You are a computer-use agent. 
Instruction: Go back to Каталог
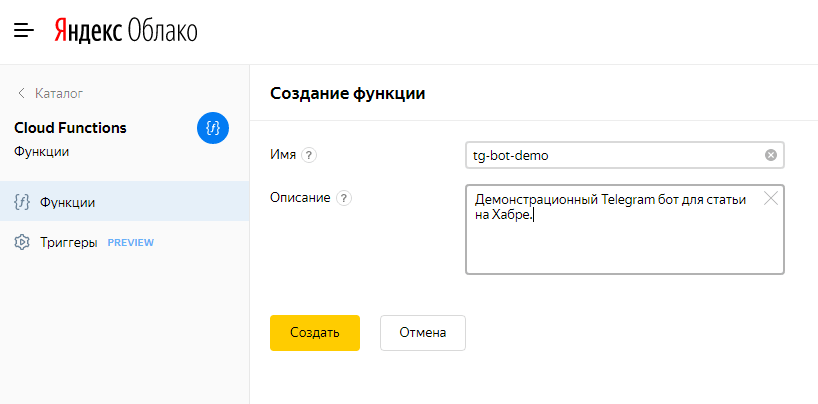click(58, 94)
